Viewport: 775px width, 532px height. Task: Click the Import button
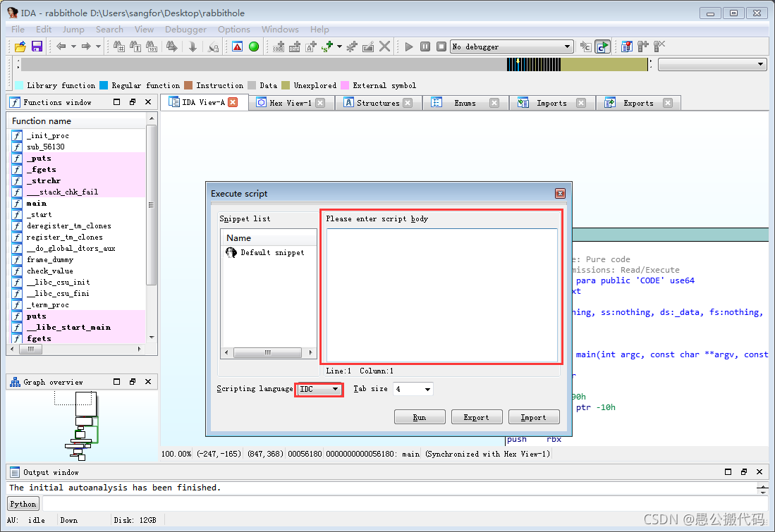click(534, 417)
